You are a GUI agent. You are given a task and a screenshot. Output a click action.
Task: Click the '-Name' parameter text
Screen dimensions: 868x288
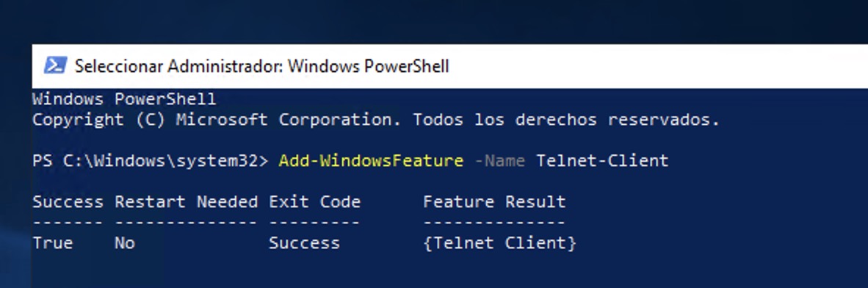(500, 161)
